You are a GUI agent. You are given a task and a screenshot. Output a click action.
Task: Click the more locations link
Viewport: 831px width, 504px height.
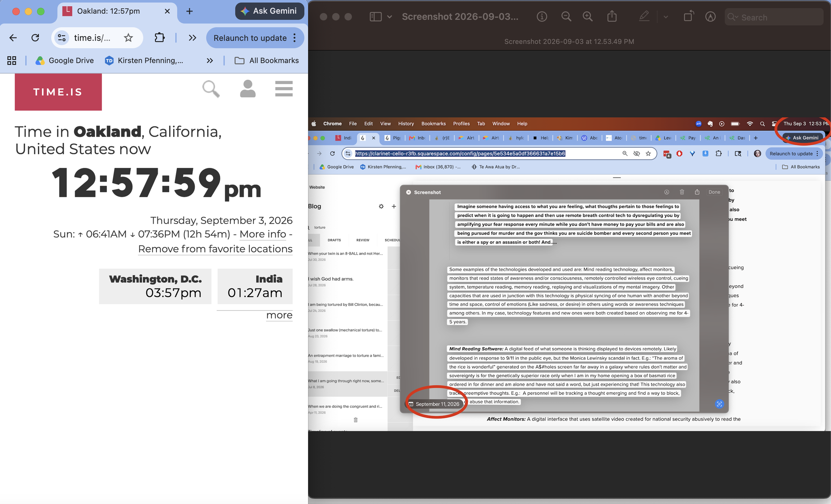279,315
